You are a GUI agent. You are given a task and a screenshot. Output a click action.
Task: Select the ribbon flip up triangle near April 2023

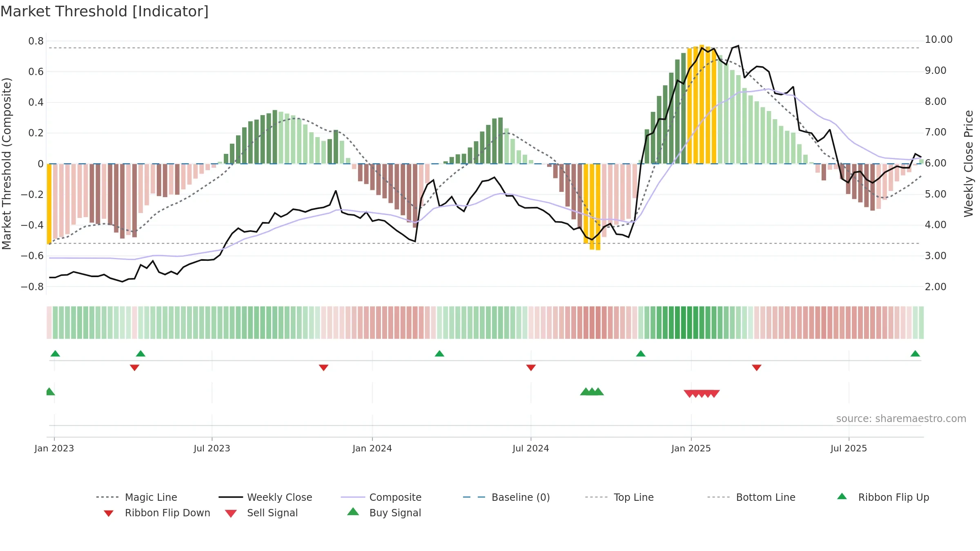pyautogui.click(x=140, y=353)
